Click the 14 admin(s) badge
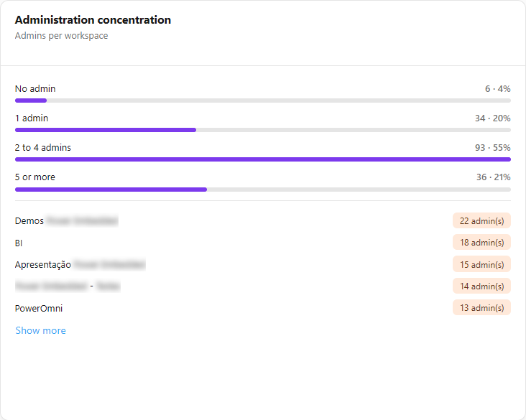526x420 pixels. [x=481, y=286]
